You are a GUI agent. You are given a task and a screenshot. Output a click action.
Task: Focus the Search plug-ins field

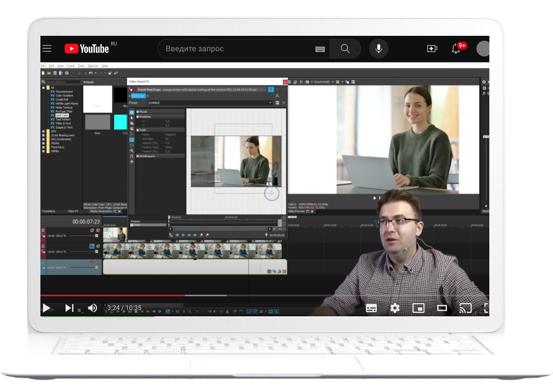[64, 82]
